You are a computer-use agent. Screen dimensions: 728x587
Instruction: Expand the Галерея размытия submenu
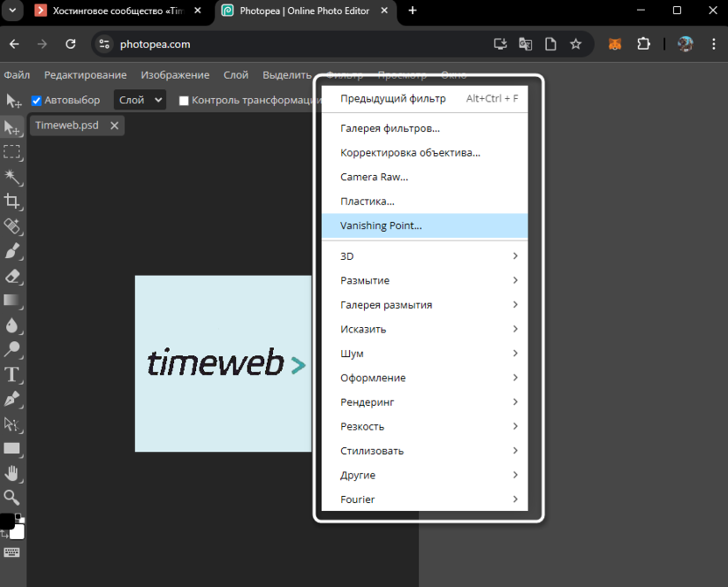coord(424,304)
